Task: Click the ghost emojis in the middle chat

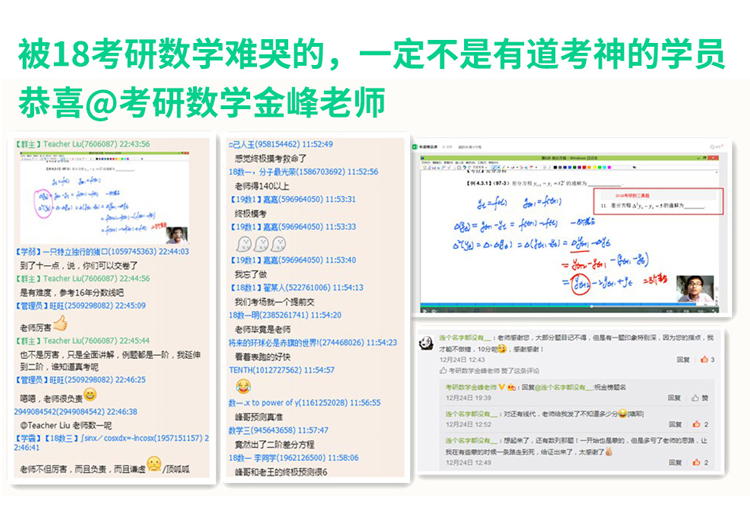Action: tap(261, 244)
